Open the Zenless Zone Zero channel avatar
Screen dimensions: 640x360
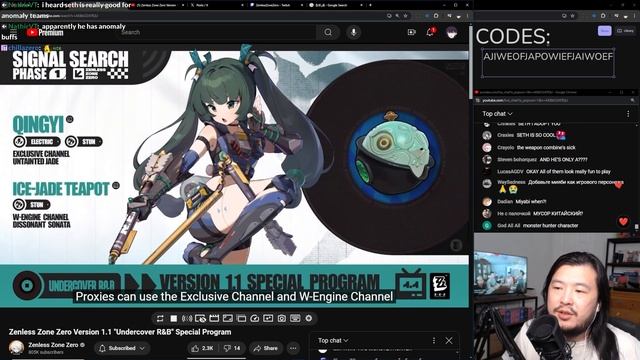coord(17,348)
